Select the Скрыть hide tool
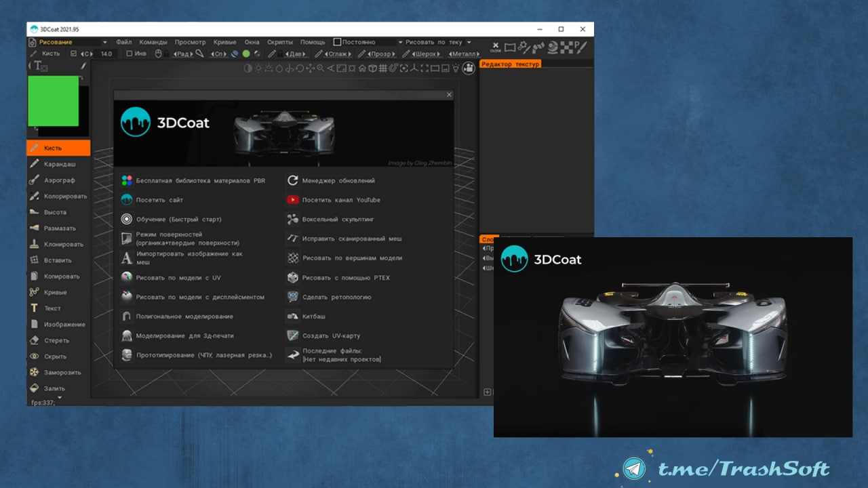Viewport: 868px width, 488px height. (58, 357)
